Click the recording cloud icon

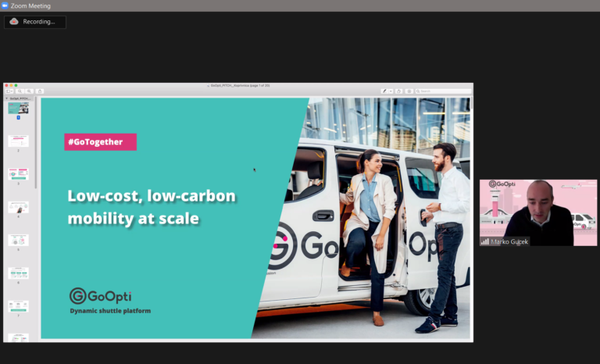(x=14, y=21)
